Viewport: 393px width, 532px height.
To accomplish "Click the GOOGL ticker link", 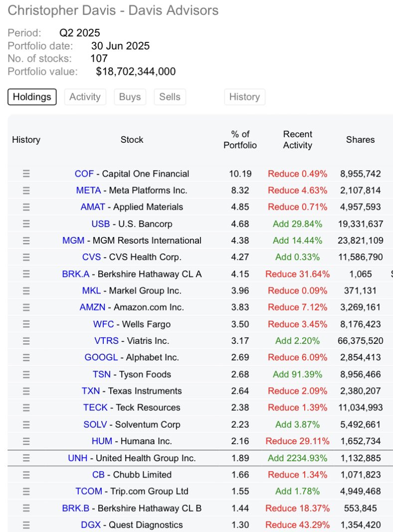I will [101, 357].
